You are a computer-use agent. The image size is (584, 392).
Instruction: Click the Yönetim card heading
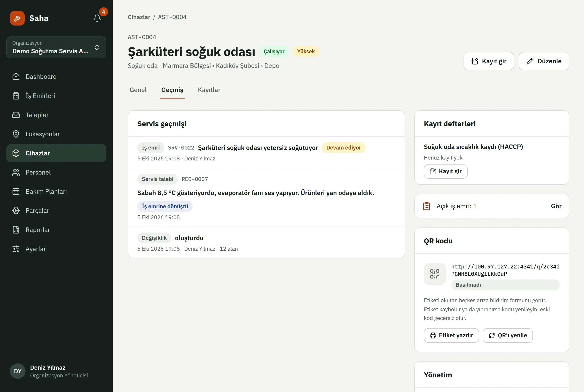438,375
